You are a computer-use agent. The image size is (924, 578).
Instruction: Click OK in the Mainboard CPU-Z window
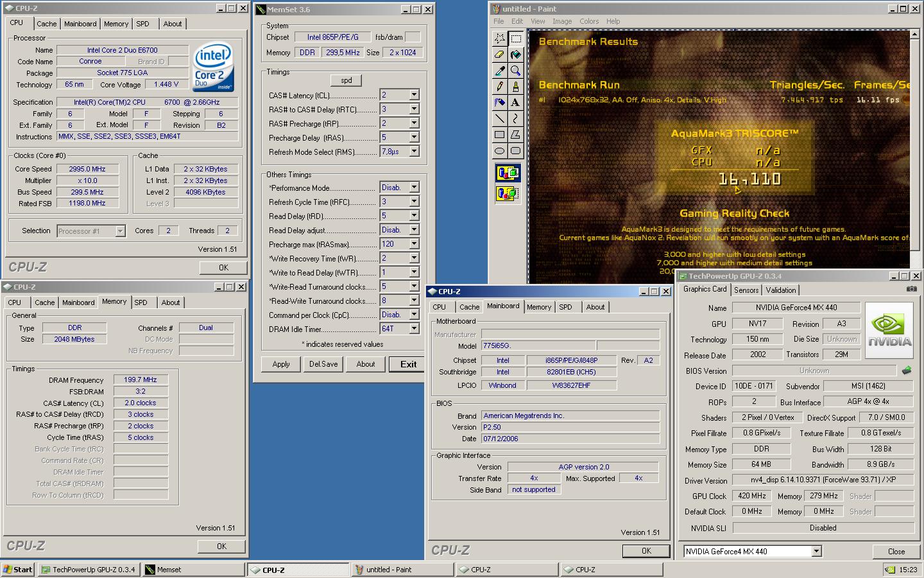[x=646, y=551]
